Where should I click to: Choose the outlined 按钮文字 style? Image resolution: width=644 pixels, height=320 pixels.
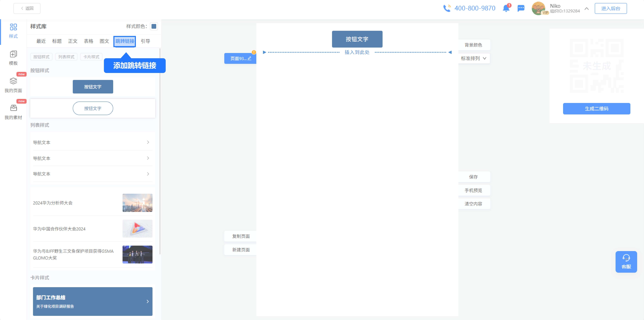(x=93, y=108)
